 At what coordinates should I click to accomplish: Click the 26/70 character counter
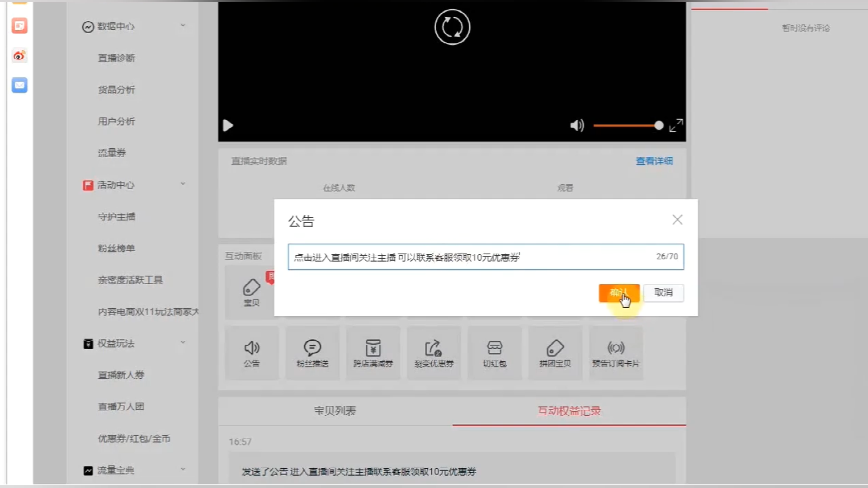(x=667, y=256)
